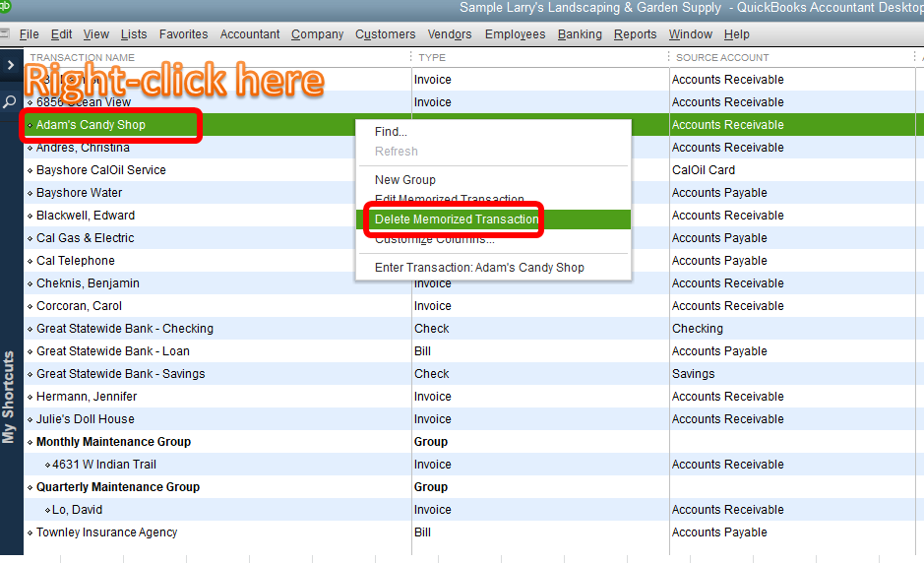The height and width of the screenshot is (563, 924).
Task: Open the Edit menu
Action: tap(61, 34)
